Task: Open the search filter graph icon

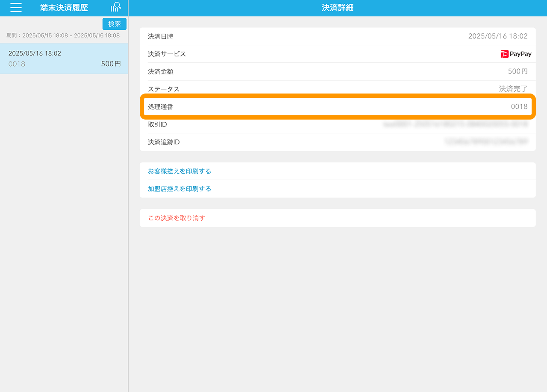Action: tap(116, 7)
